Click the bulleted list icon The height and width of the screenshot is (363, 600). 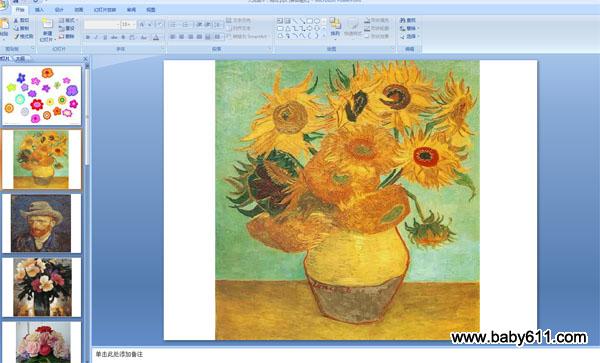pos(173,25)
